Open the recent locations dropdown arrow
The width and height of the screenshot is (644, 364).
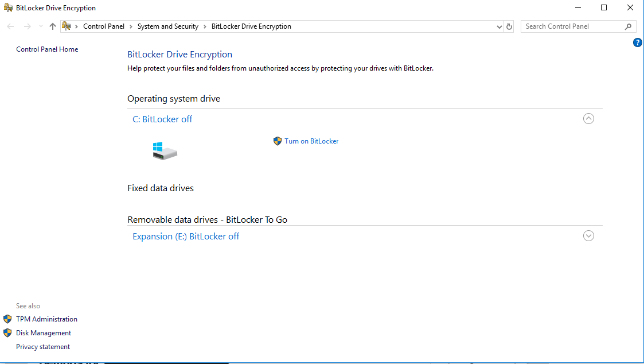[x=41, y=26]
